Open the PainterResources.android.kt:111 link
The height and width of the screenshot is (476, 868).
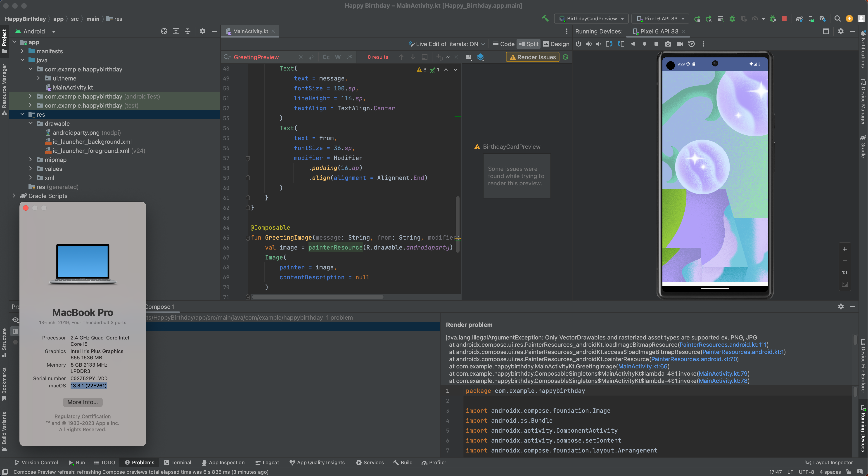(723, 345)
